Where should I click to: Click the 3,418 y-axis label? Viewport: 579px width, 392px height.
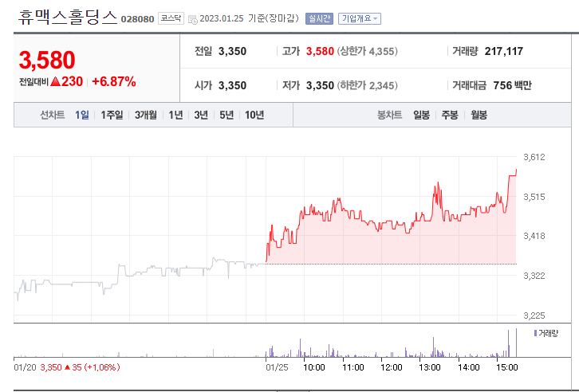[x=534, y=236]
